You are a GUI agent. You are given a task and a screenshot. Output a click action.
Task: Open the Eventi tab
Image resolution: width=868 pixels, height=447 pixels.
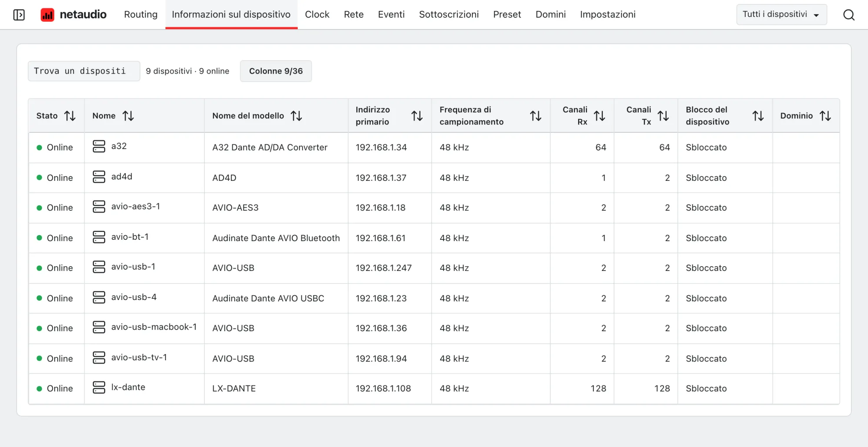coord(391,15)
